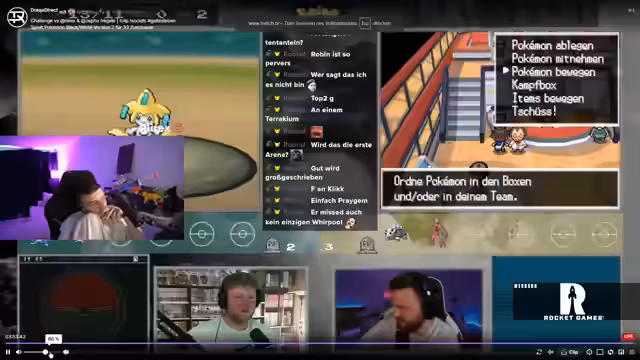Select 'Kampfbox' in the game menu
The height and width of the screenshot is (360, 640).
pos(534,85)
